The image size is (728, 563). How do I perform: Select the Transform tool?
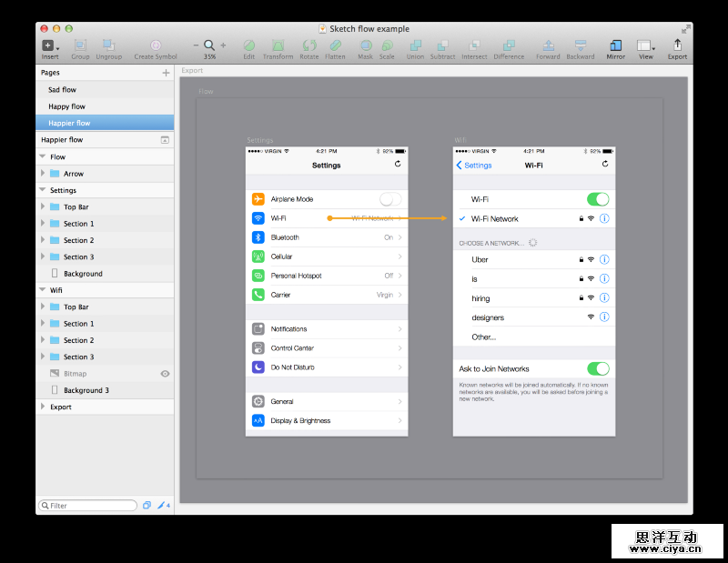tap(278, 43)
